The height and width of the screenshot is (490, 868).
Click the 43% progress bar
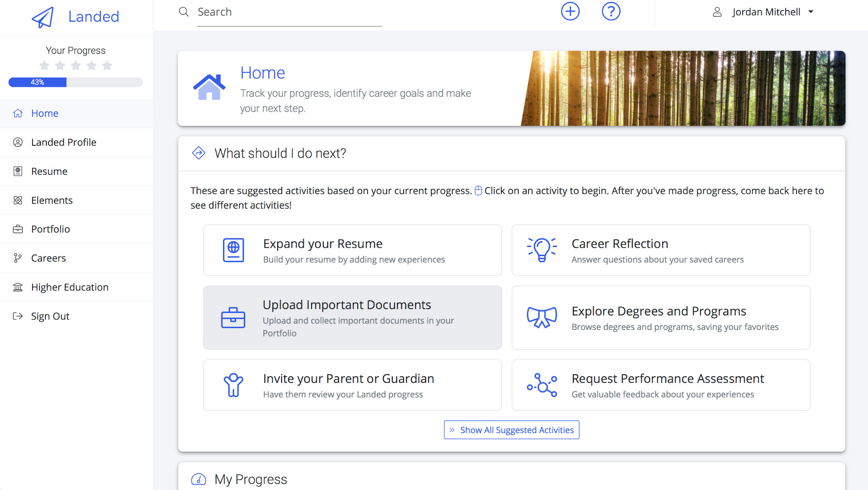pos(76,82)
